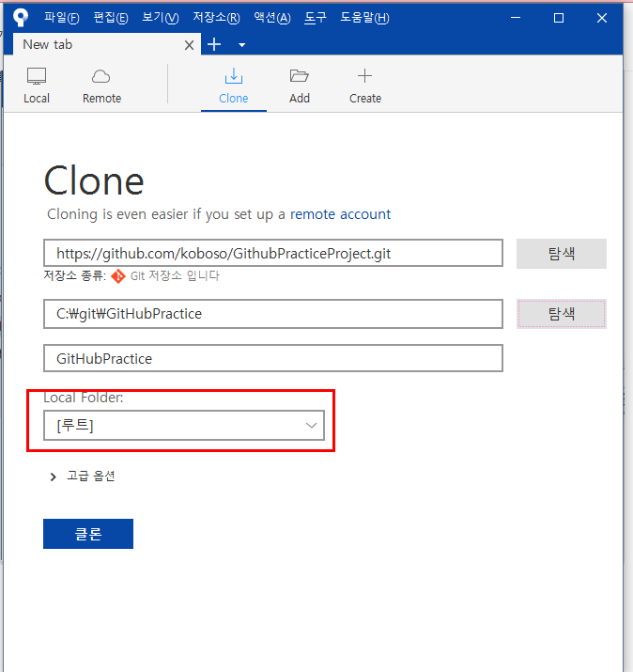Minimize the SourceTree window
Viewport: 633px width, 672px height.
point(516,18)
